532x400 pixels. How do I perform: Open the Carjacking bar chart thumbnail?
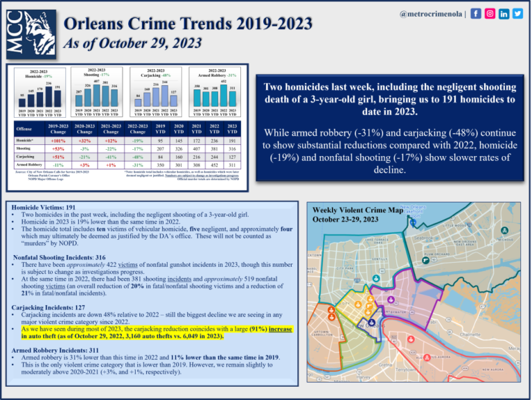[x=157, y=92]
